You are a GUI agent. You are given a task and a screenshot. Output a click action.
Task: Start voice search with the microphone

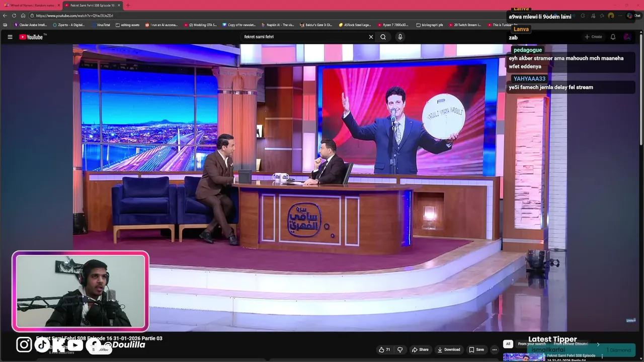click(x=400, y=37)
